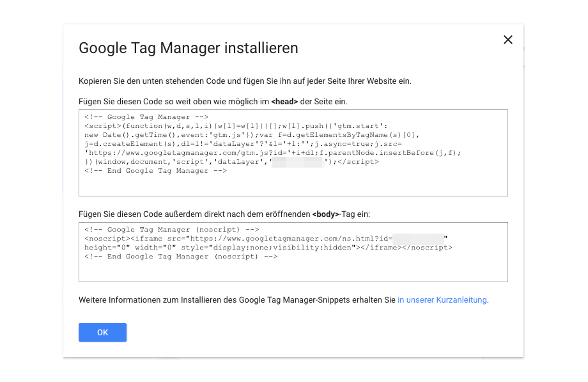The height and width of the screenshot is (382, 588).
Task: Close the Google Tag Manager installieren dialog
Action: tap(508, 40)
